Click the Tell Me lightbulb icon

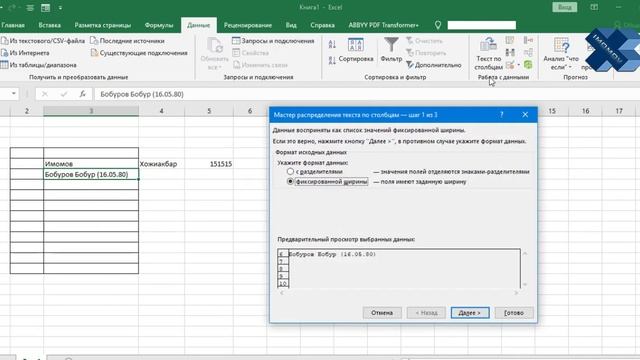438,25
